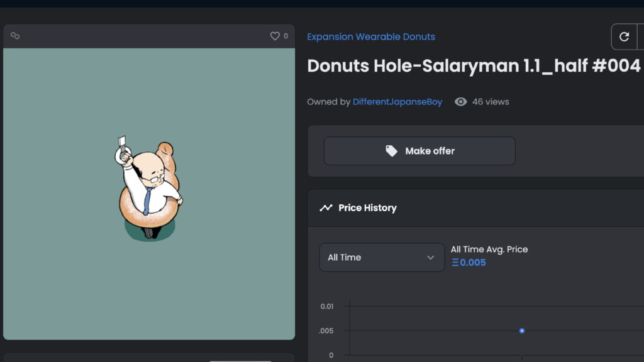This screenshot has width=644, height=362.
Task: Click the 46 views text
Action: click(x=491, y=102)
